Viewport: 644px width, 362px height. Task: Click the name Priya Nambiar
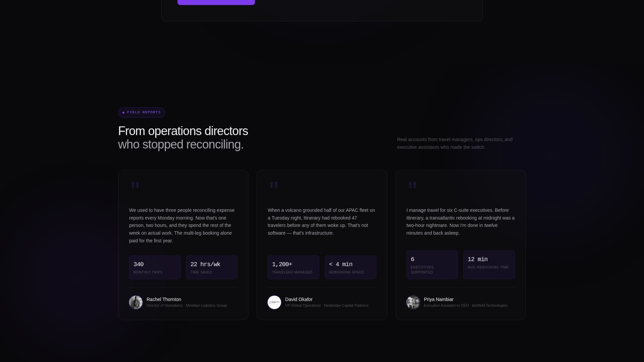[x=439, y=299]
